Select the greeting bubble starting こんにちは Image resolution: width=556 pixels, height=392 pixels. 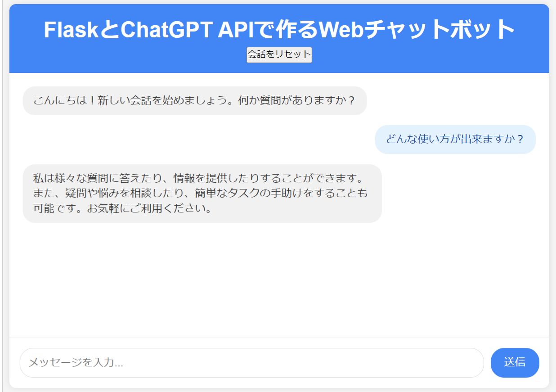tap(195, 100)
